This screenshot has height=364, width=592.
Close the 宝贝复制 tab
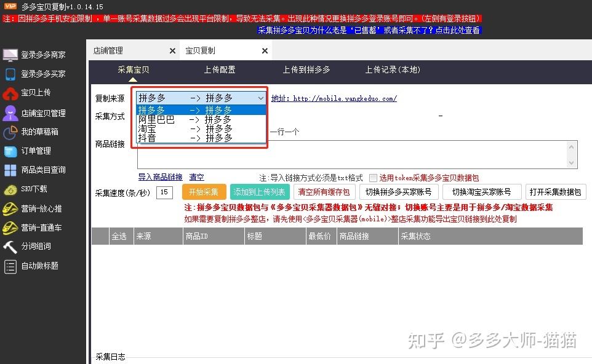[x=265, y=50]
